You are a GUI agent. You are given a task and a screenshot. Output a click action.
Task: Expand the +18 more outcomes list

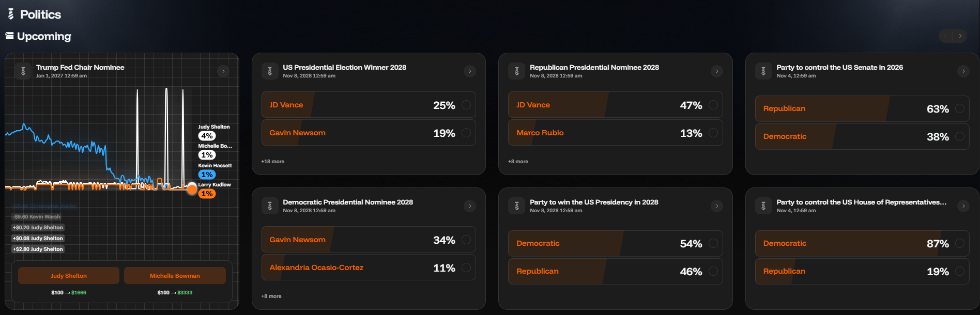[x=272, y=161]
